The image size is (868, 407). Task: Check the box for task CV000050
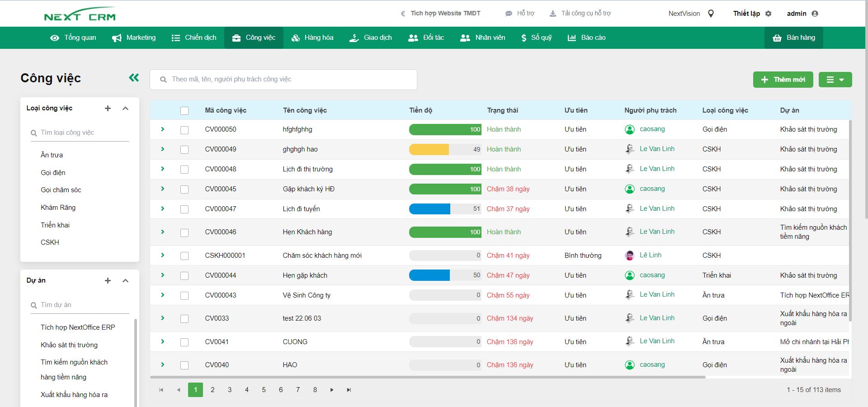tap(184, 130)
